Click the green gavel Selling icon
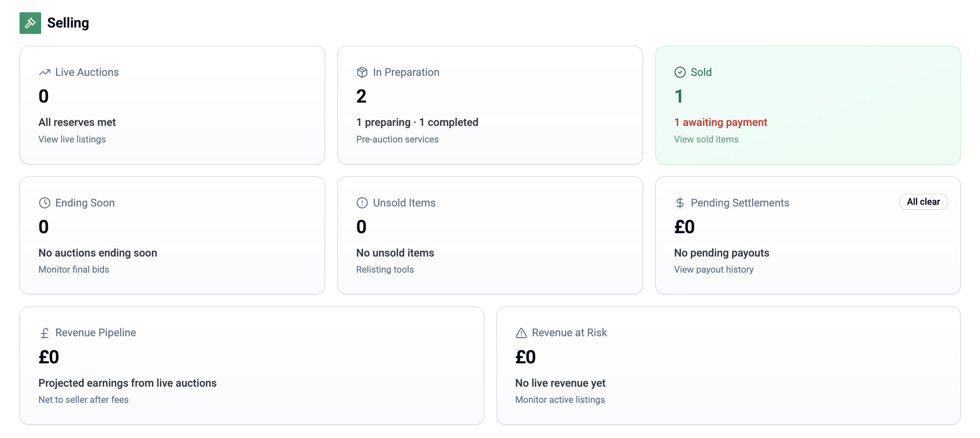Viewport: 980px width, 438px height. [x=30, y=23]
